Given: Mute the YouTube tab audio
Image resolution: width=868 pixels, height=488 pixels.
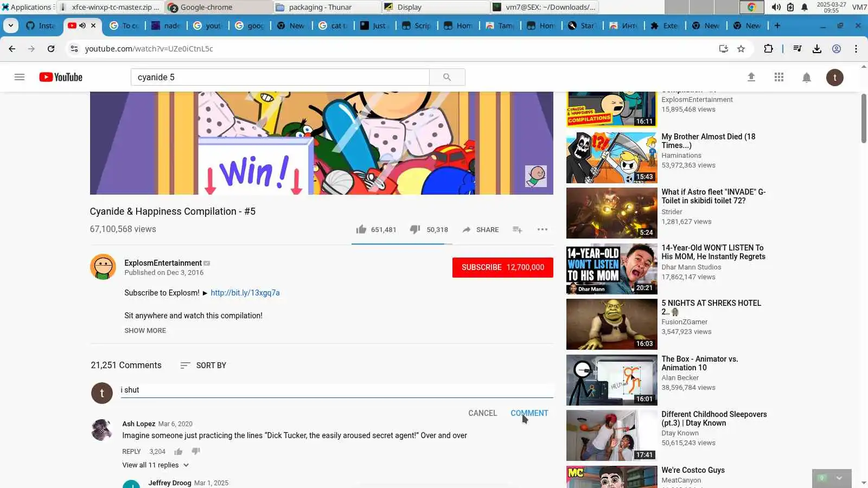Looking at the screenshot, I should (x=82, y=25).
